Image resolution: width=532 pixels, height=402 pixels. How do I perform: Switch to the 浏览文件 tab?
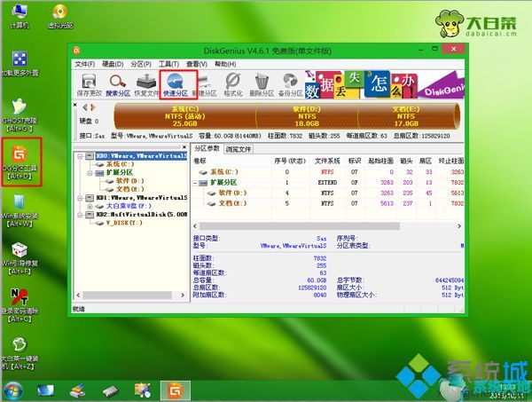click(x=239, y=149)
